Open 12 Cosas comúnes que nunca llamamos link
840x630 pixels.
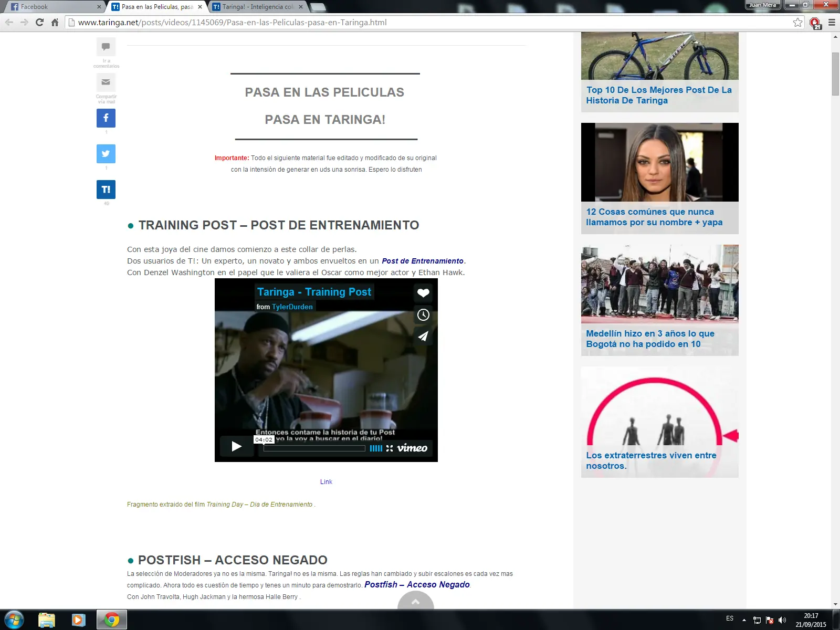(x=654, y=217)
